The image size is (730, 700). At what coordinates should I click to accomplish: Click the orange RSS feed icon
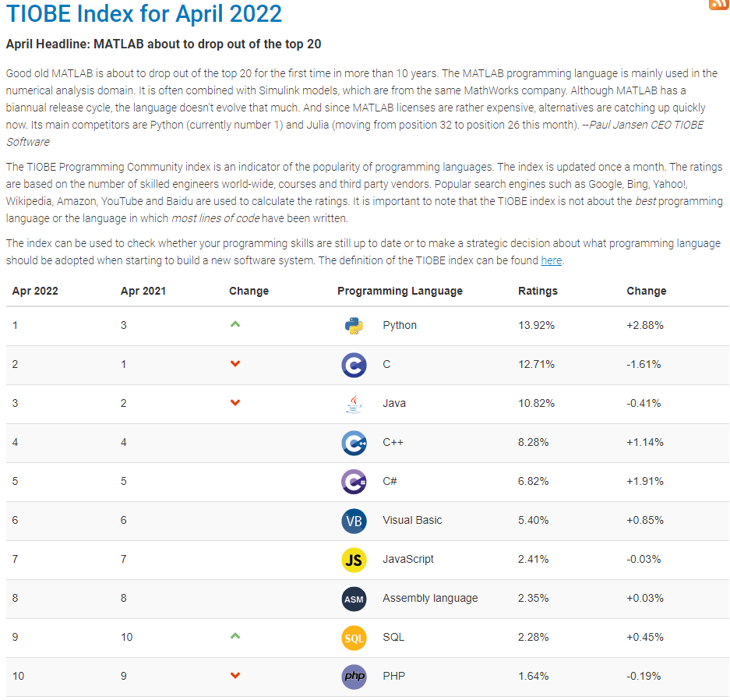719,4
